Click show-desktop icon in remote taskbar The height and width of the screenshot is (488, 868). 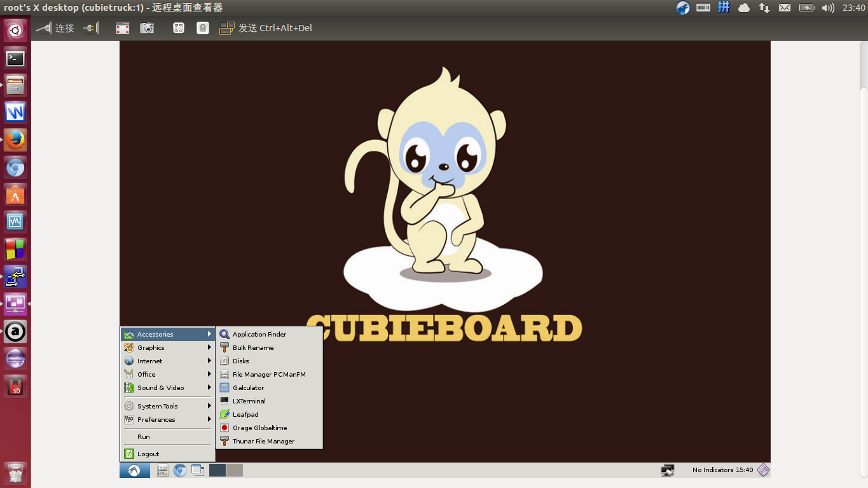(198, 470)
